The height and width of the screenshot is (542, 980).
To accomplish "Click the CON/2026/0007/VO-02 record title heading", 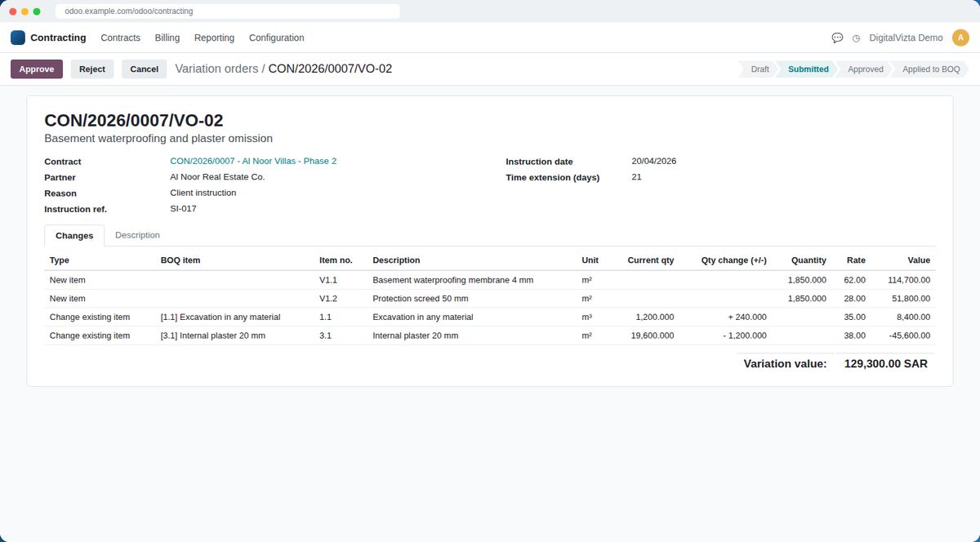I will (134, 121).
